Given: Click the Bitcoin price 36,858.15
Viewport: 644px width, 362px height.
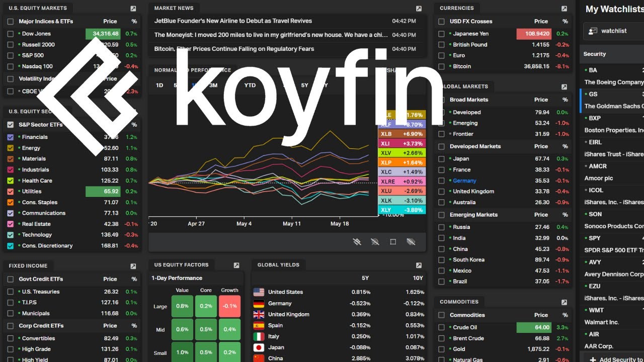Looking at the screenshot, I should click(536, 66).
